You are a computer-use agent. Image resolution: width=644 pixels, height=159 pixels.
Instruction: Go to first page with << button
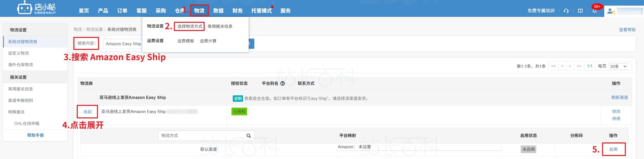tap(553, 66)
